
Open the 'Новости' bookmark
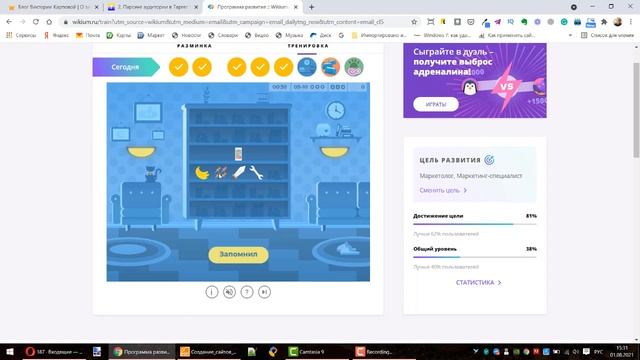[187, 36]
